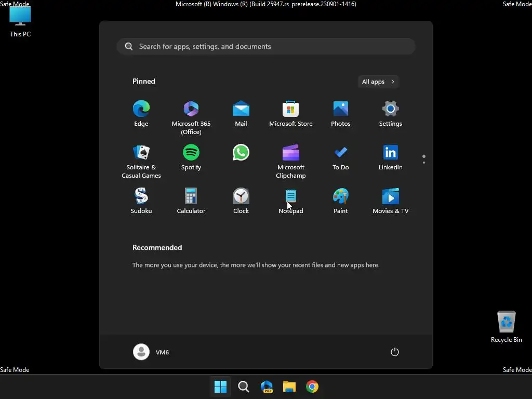
Task: Launch the Paint app
Action: [341, 201]
